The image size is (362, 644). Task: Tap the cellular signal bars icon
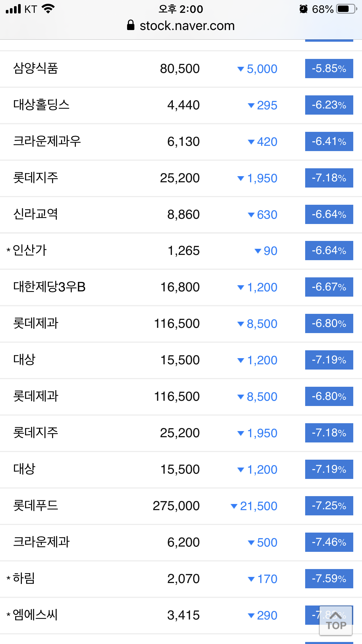point(13,9)
